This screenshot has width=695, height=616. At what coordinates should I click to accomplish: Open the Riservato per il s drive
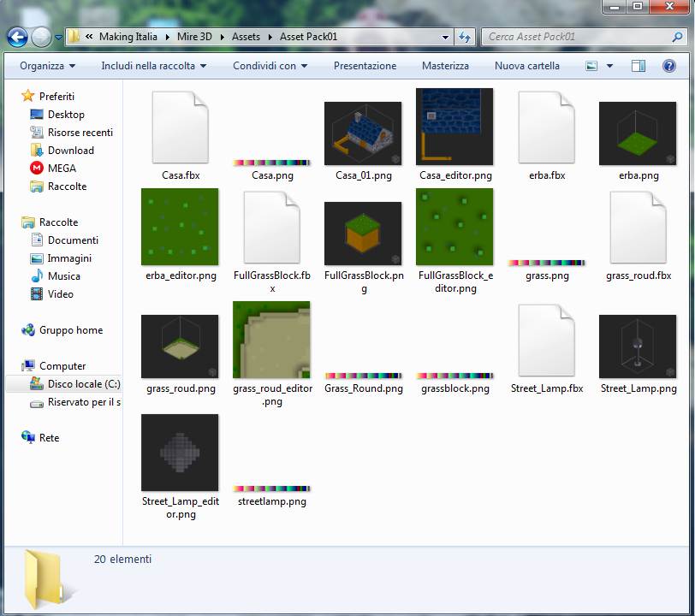tap(84, 402)
